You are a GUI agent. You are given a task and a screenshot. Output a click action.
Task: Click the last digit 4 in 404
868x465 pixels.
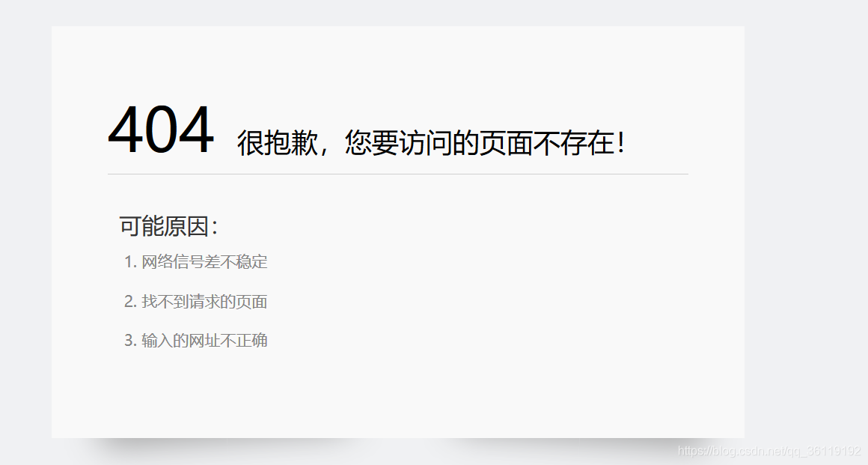196,130
